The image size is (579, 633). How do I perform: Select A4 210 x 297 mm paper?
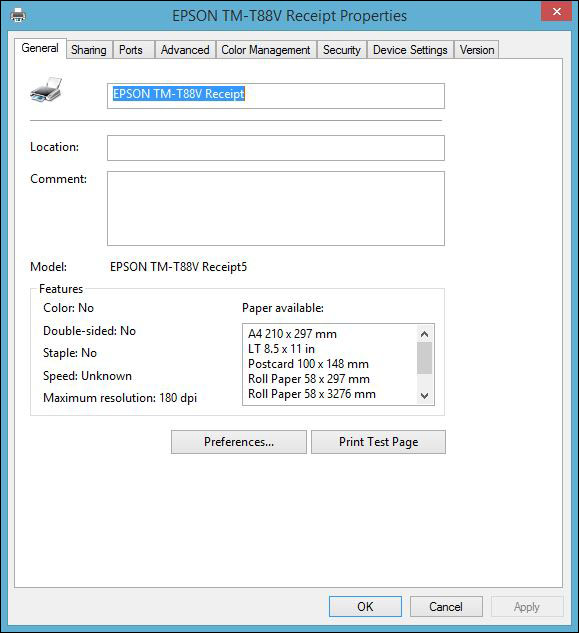click(292, 334)
